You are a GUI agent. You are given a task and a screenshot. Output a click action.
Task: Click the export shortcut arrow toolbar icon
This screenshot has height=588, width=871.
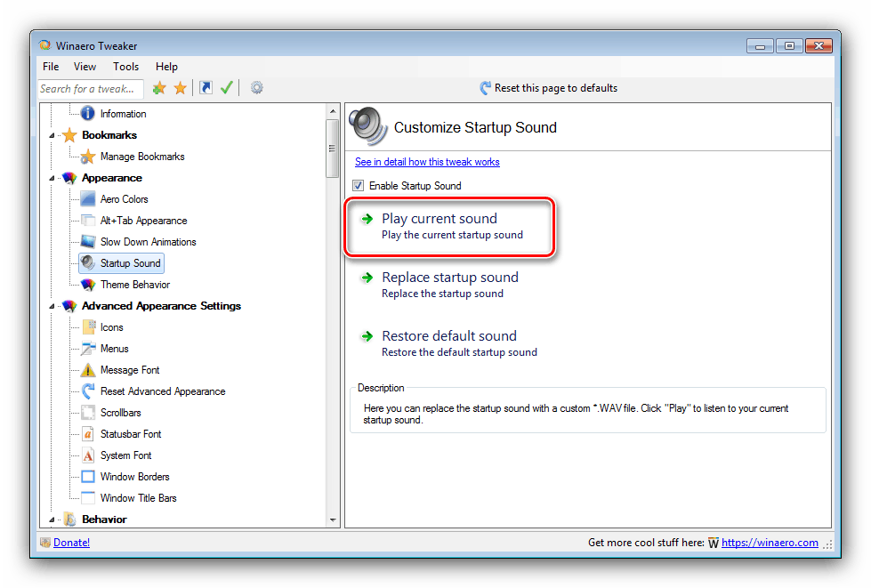(206, 88)
